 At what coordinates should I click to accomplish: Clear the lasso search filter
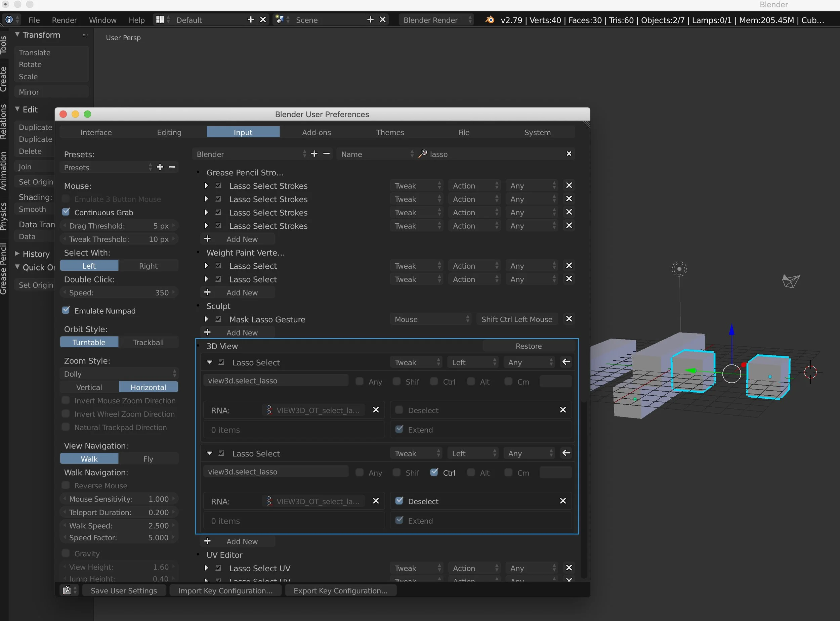click(x=569, y=154)
